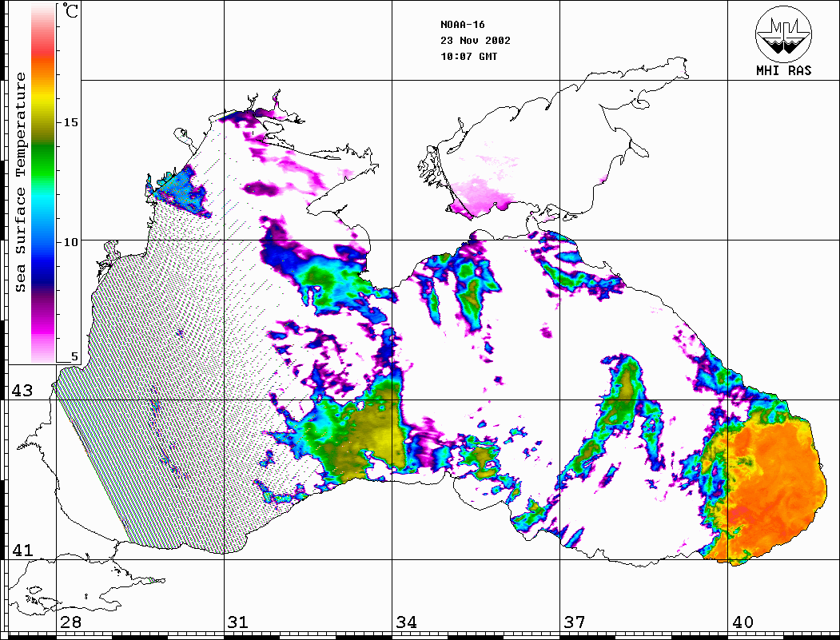Click the MHI RAS circular logo
This screenshot has width=840, height=640.
[x=783, y=34]
